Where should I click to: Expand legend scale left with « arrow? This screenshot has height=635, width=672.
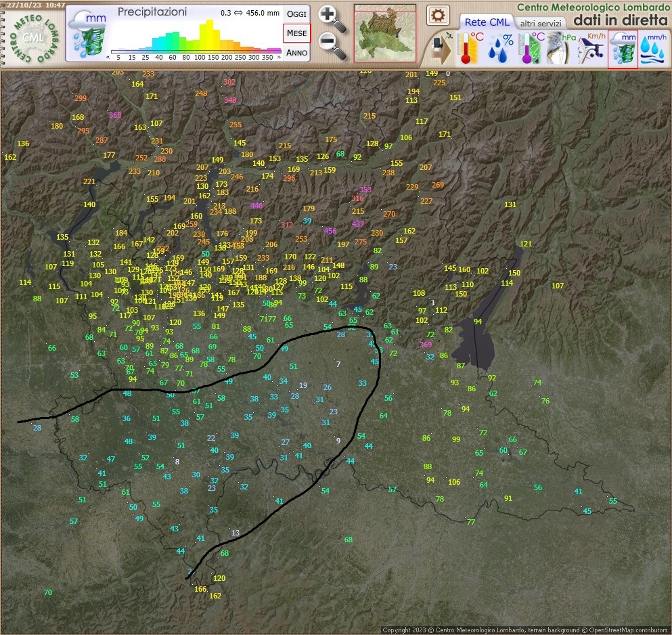click(x=108, y=57)
